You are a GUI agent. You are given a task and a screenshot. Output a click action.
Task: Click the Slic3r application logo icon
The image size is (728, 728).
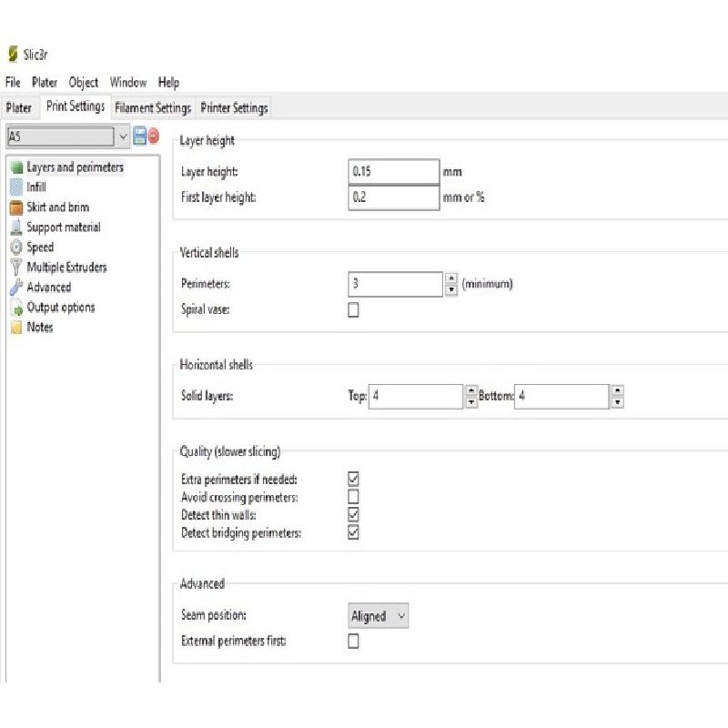click(13, 55)
